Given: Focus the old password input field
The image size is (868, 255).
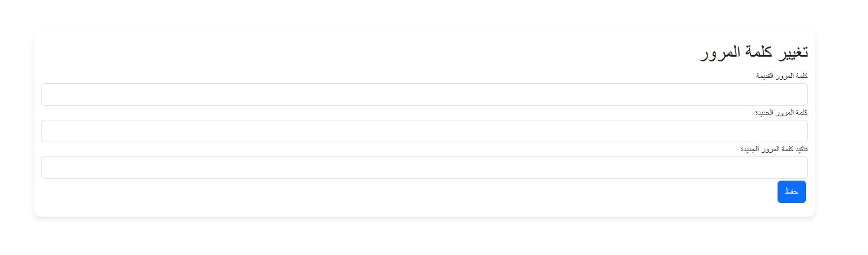Looking at the screenshot, I should coord(425,94).
